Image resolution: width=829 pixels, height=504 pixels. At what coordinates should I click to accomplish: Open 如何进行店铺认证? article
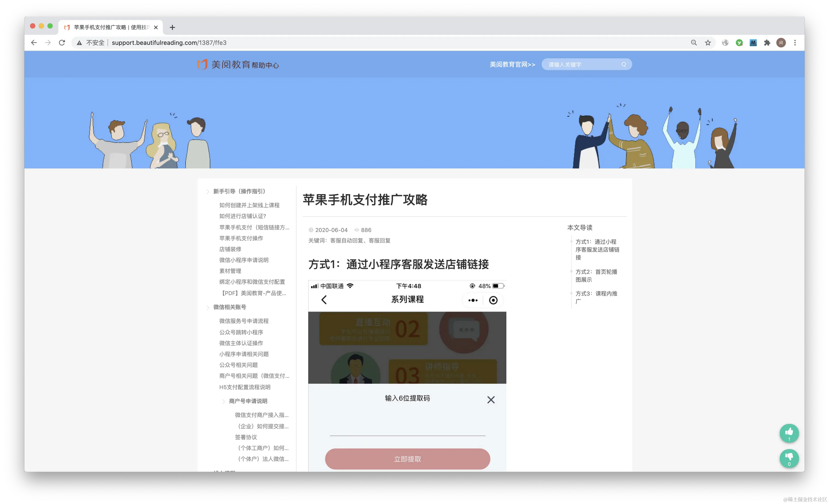click(x=243, y=216)
